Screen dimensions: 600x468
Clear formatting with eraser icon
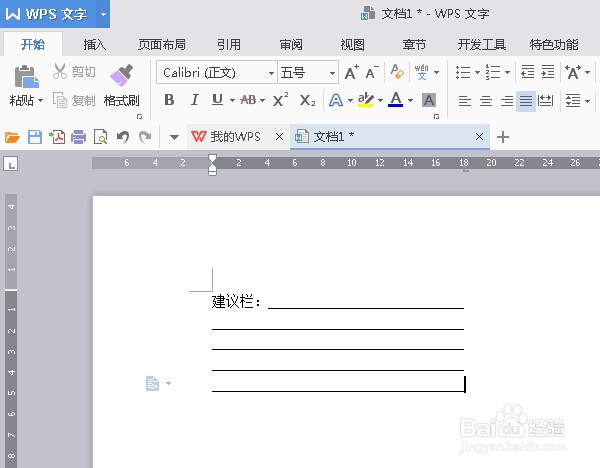397,72
